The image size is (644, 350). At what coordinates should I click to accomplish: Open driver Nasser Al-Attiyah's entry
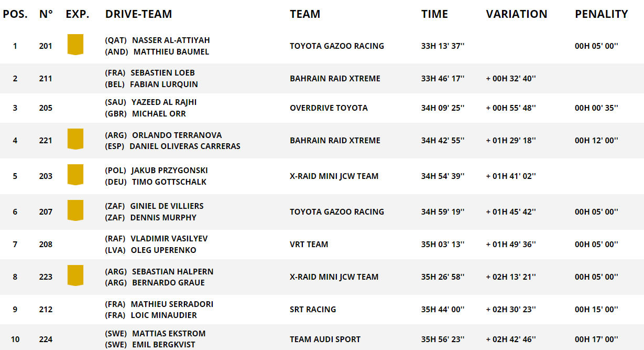click(171, 40)
